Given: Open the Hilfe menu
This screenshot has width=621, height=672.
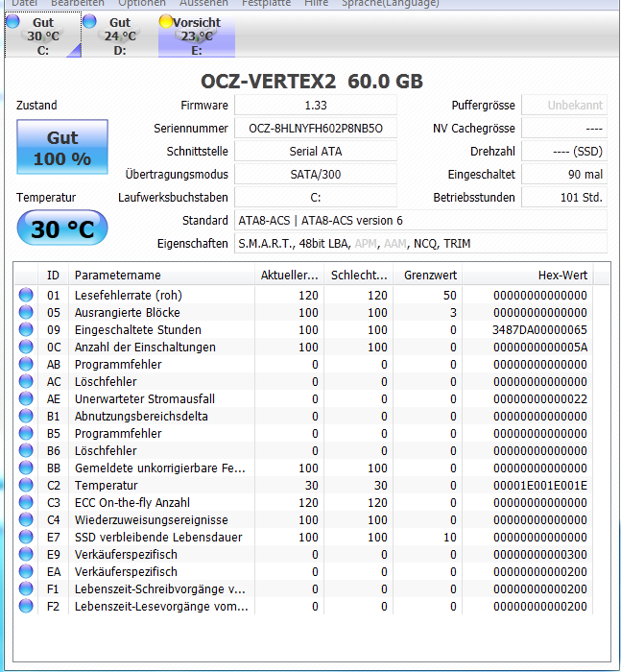Looking at the screenshot, I should click(317, 4).
